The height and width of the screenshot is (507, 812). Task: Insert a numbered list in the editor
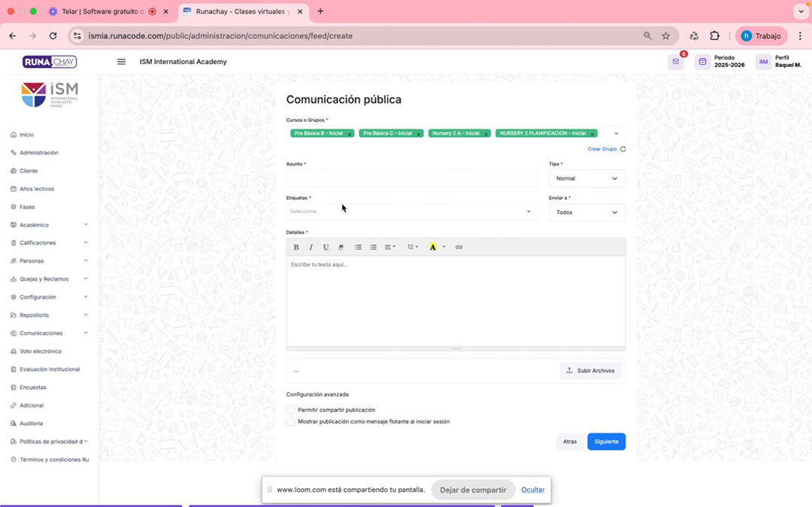click(x=374, y=247)
